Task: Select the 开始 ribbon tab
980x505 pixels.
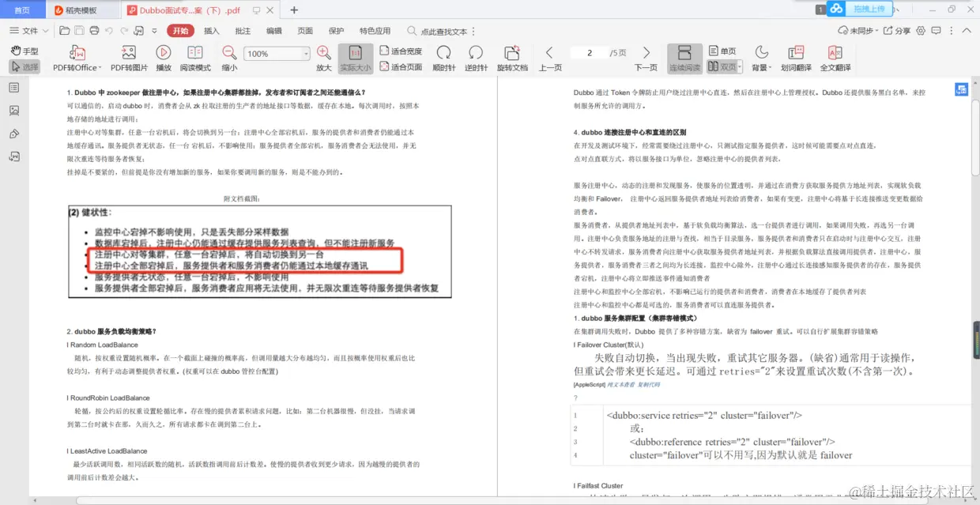Action: (x=180, y=31)
